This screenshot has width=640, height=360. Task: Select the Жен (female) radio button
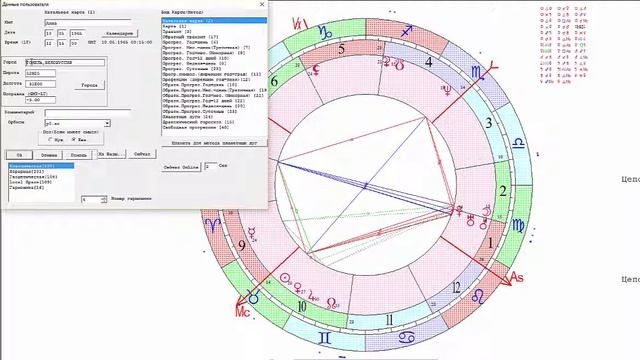(x=73, y=140)
